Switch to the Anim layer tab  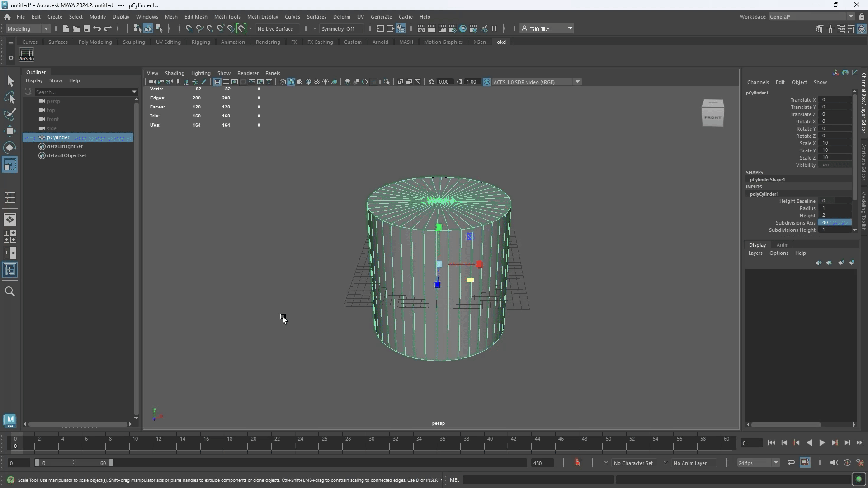[x=782, y=245]
